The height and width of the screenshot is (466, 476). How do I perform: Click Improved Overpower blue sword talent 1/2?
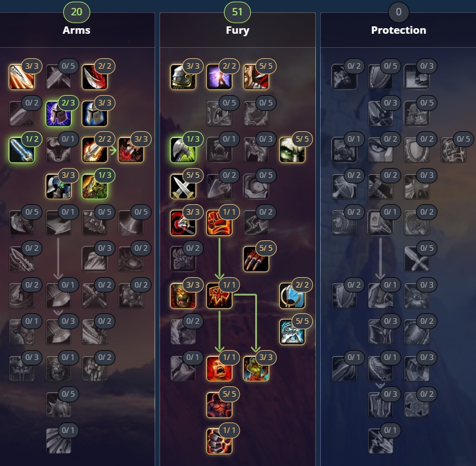coord(22,150)
